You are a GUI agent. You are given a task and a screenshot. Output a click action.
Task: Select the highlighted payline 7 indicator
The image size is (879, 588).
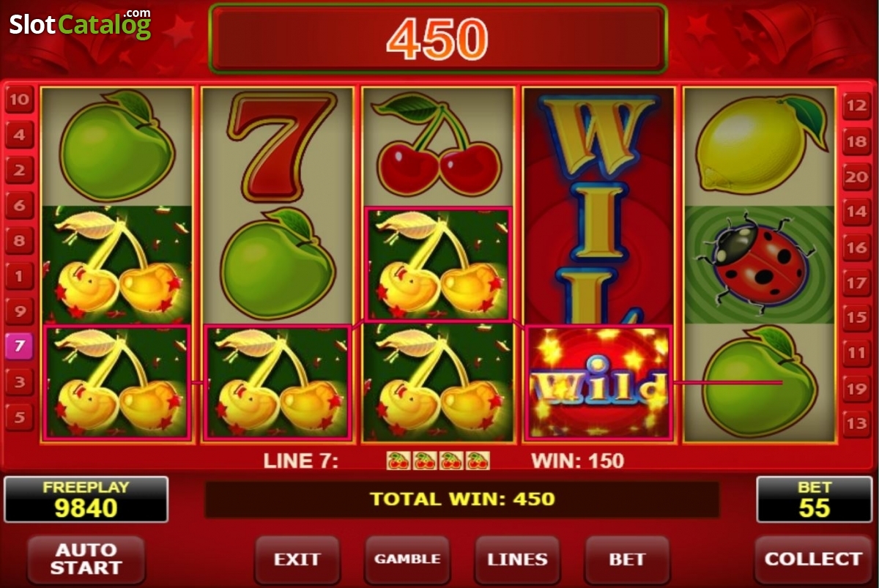[19, 345]
